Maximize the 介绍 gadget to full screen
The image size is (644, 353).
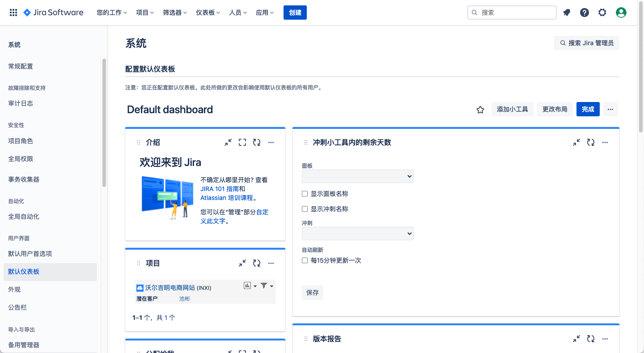pyautogui.click(x=242, y=142)
